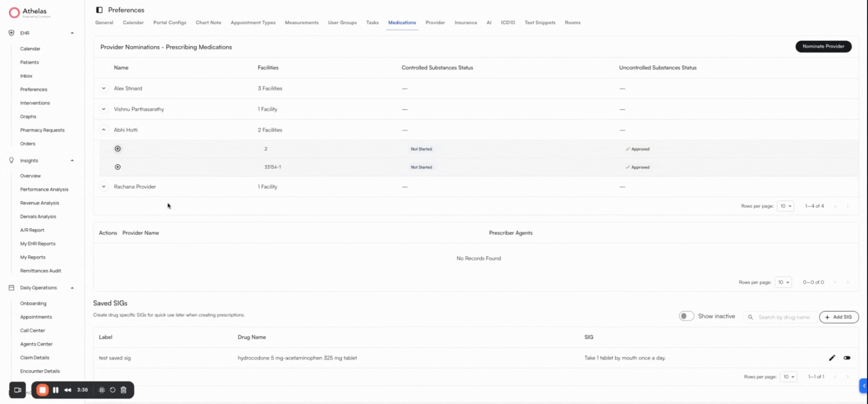
Task: Collapse the EHR sidebar section
Action: [x=72, y=33]
